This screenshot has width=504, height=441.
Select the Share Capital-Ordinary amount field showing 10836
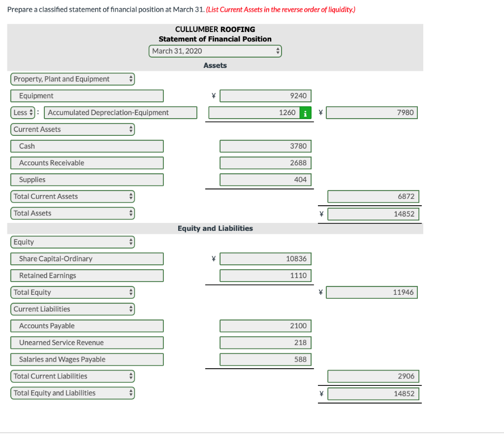265,258
